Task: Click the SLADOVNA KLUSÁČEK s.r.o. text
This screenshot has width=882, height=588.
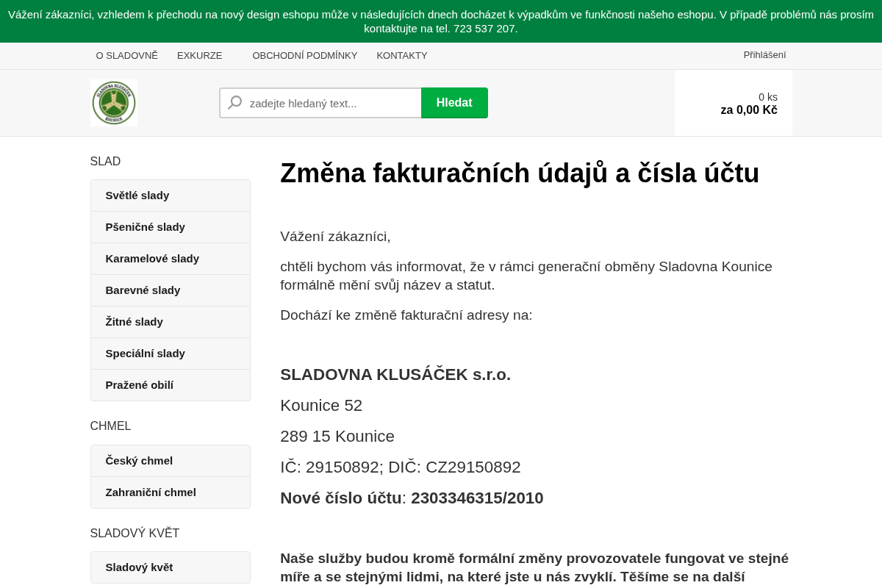Action: (395, 375)
